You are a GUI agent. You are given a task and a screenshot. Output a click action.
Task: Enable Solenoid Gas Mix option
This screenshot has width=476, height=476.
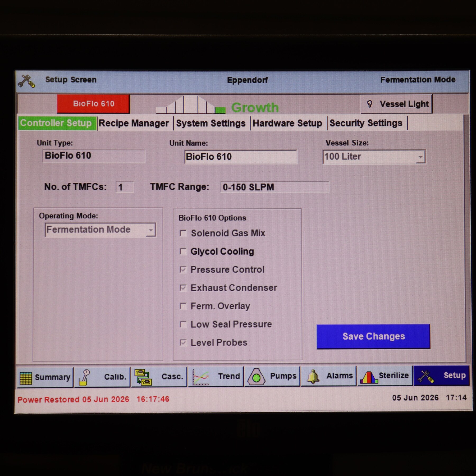pos(183,233)
